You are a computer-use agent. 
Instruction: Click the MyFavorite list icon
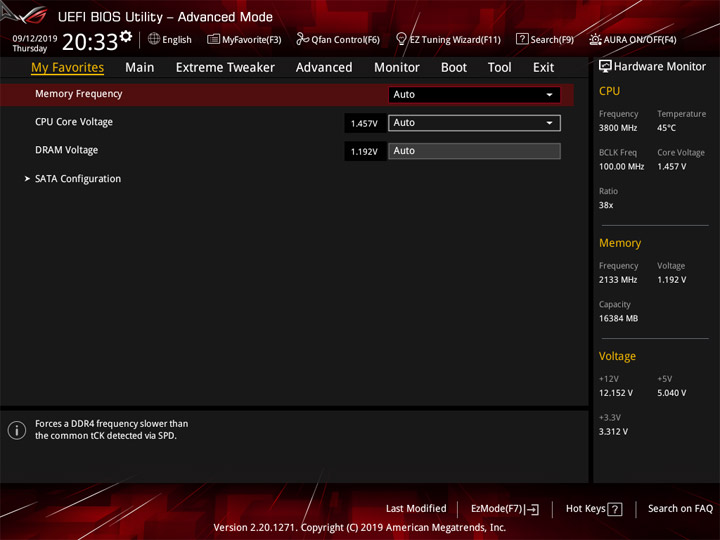tap(213, 39)
